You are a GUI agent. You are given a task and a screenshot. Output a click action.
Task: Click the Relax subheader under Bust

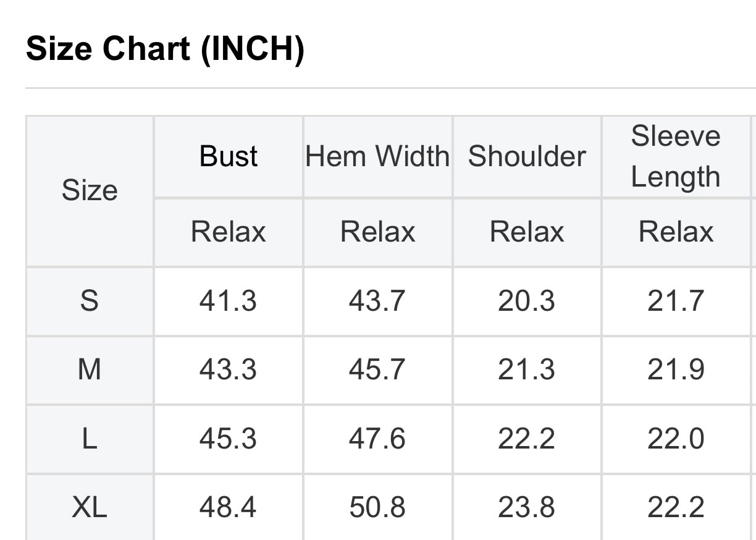click(x=229, y=232)
